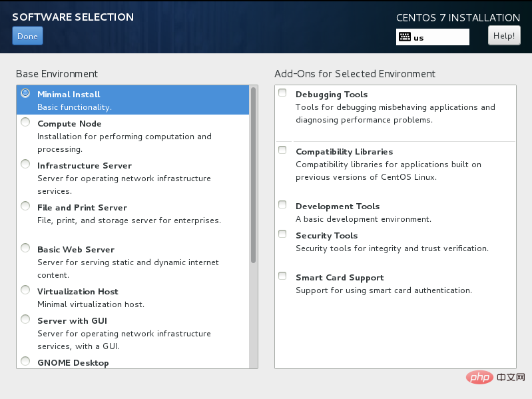Enable the Security Tools checkbox

click(x=282, y=234)
